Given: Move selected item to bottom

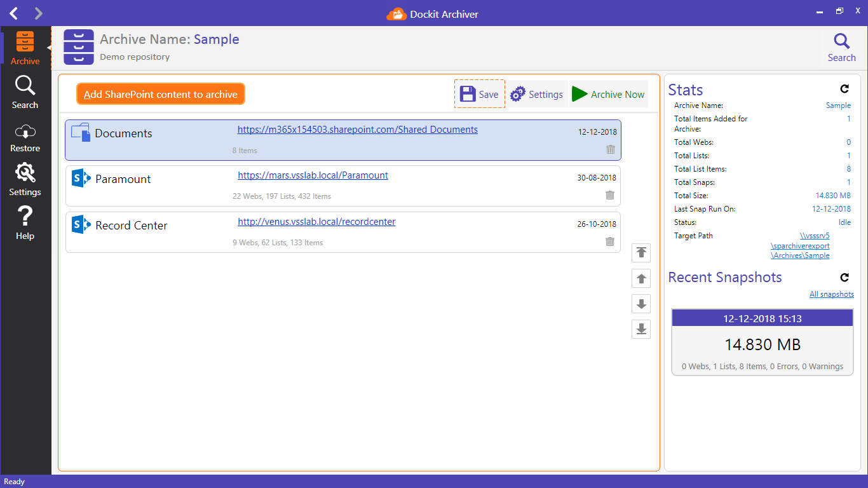Looking at the screenshot, I should (x=641, y=329).
